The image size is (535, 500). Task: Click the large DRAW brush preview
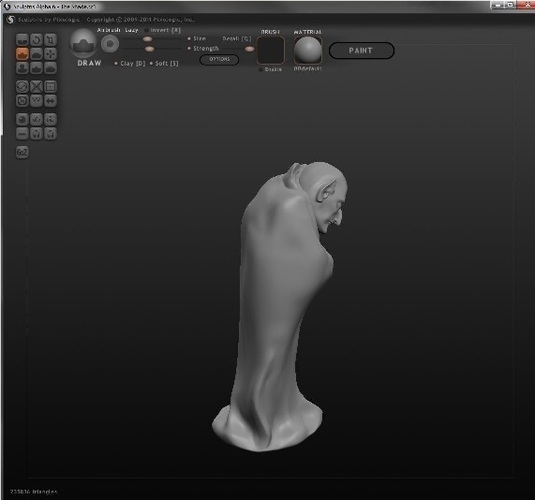coord(83,43)
